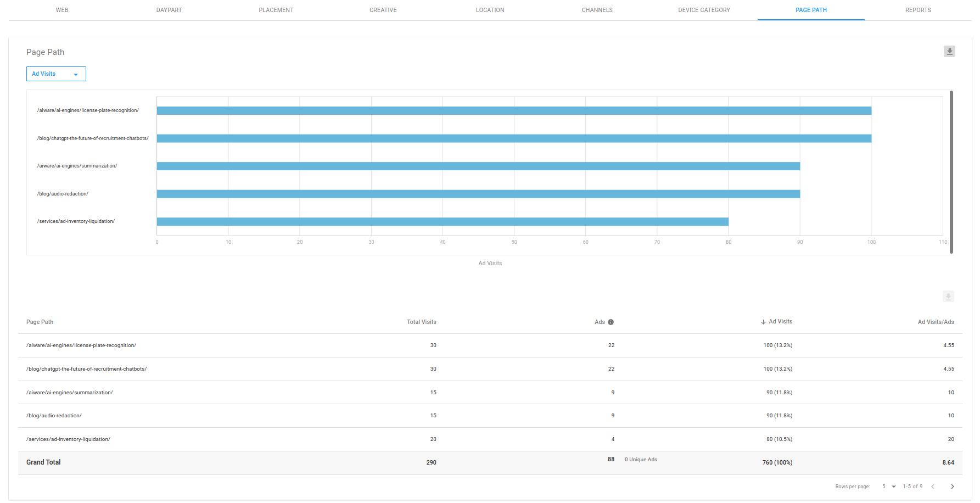Click the Ads column info icon

pyautogui.click(x=611, y=322)
